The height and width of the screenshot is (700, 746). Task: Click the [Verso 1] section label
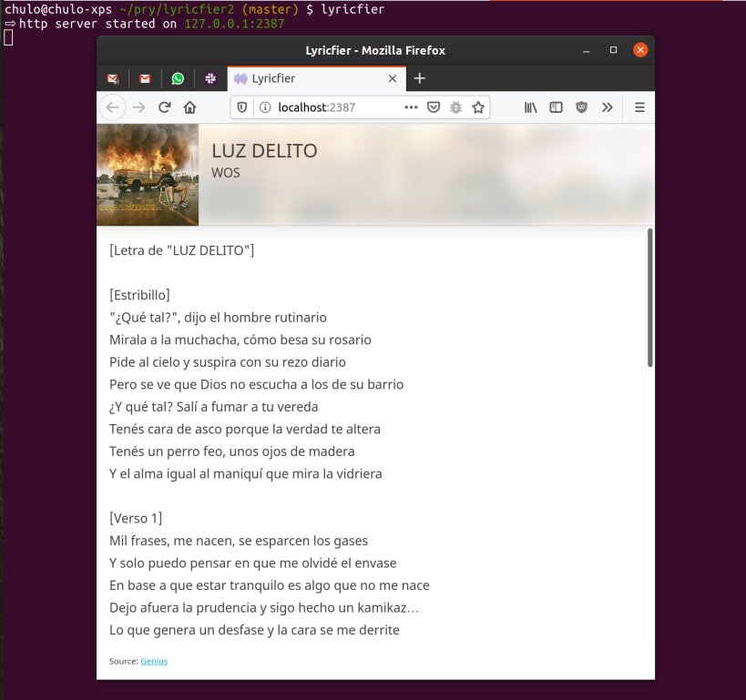(136, 518)
